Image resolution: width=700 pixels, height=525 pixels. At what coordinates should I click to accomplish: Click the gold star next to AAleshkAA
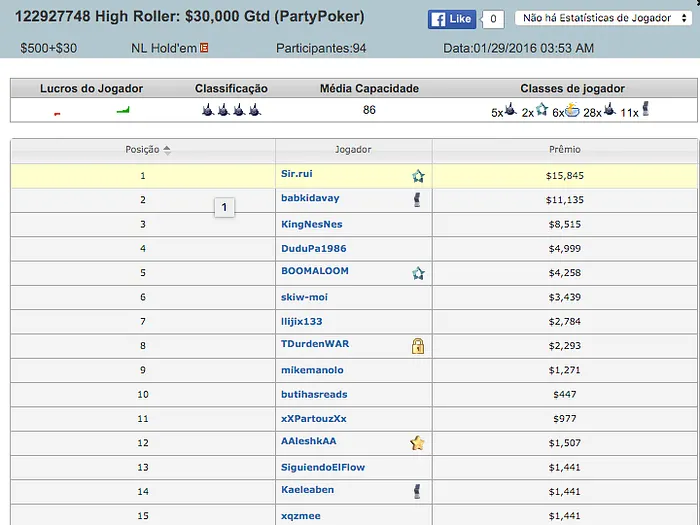coord(418,443)
